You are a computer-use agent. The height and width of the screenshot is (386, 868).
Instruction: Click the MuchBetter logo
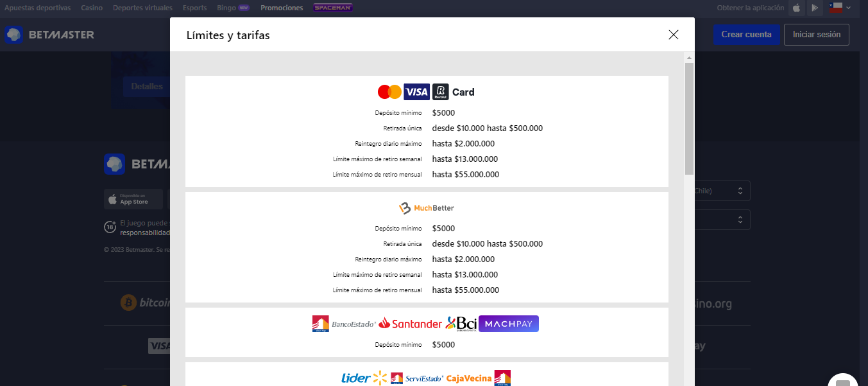click(x=427, y=208)
